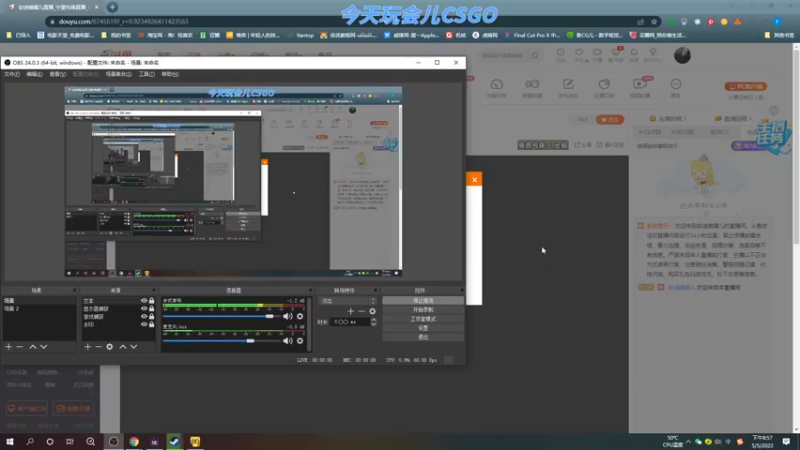Move scene up in Scenes panel
This screenshot has width=800, height=450.
(x=33, y=347)
